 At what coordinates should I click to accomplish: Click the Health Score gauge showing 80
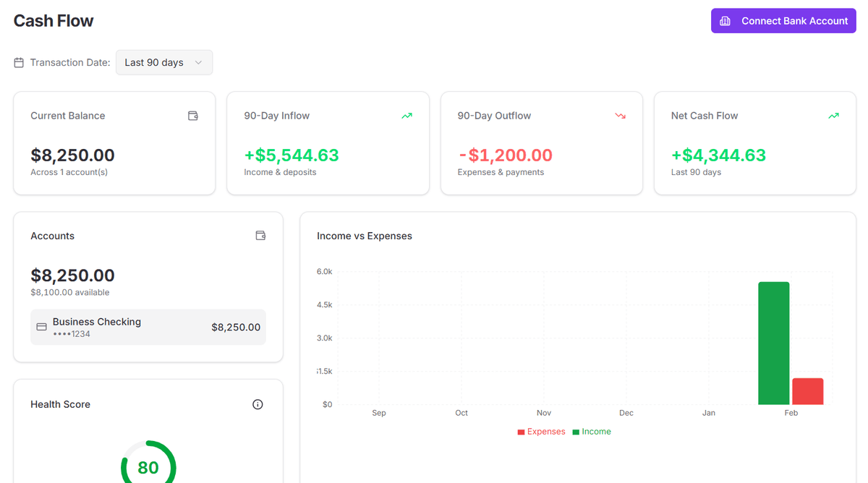(x=148, y=467)
